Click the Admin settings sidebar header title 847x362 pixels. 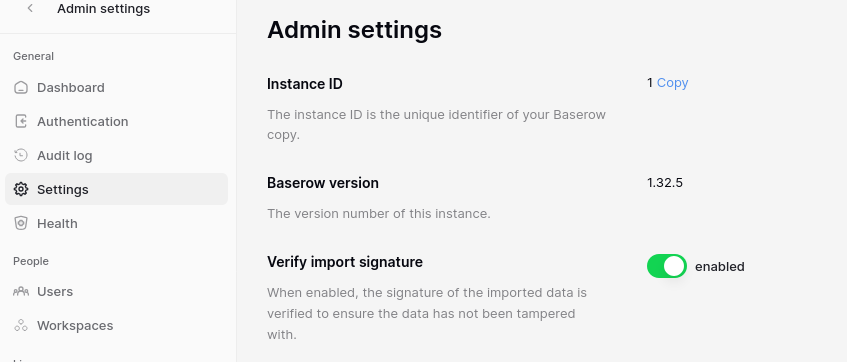(x=104, y=9)
